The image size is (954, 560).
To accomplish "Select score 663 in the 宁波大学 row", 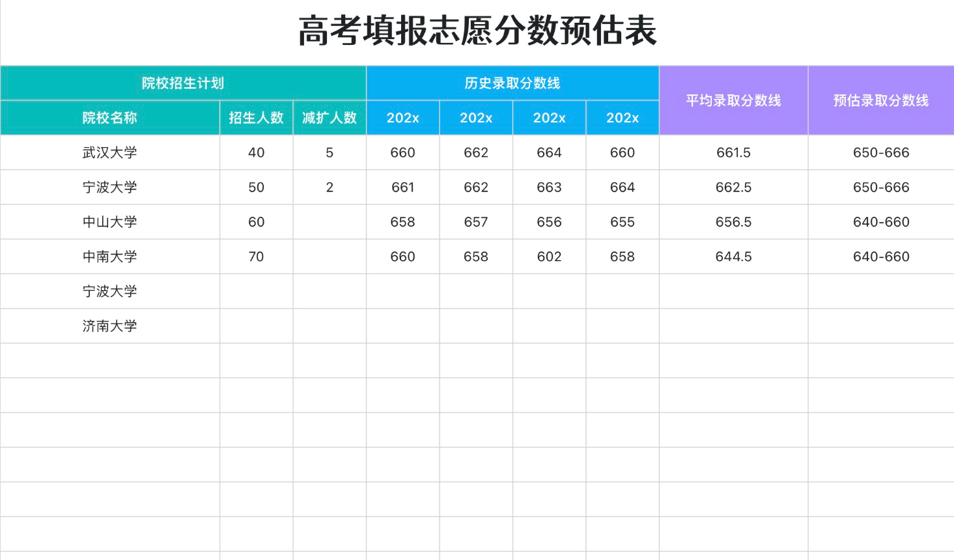I will [x=550, y=188].
